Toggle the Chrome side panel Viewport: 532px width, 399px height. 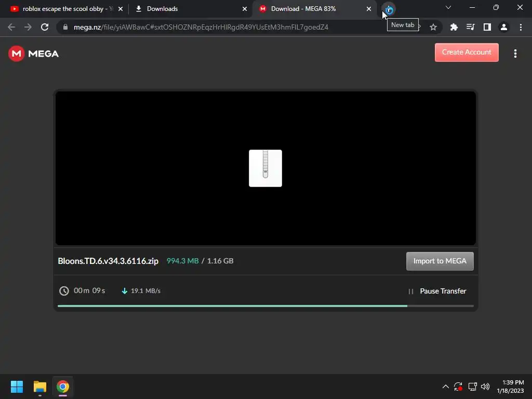tap(487, 27)
